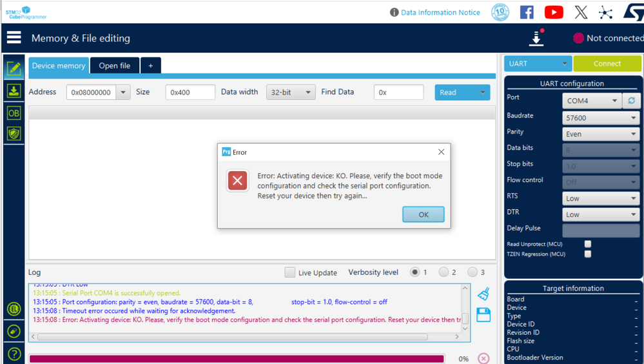The width and height of the screenshot is (644, 364).
Task: Switch to the Open file tab
Action: click(x=115, y=66)
